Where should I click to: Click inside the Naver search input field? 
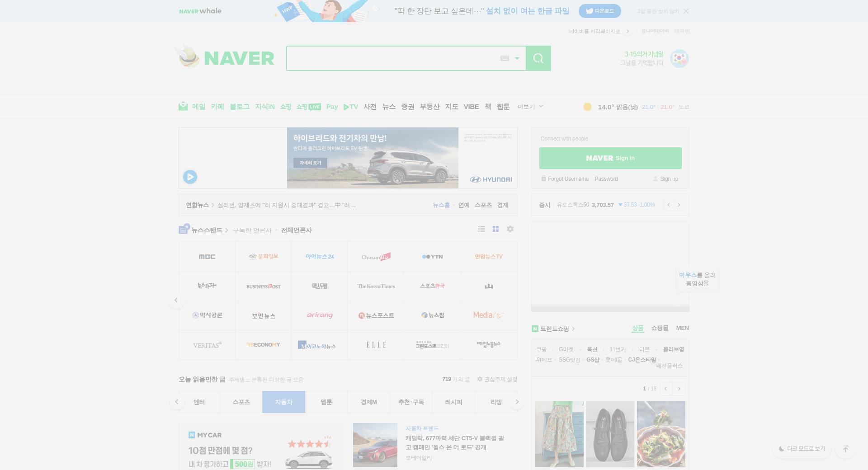pos(392,58)
